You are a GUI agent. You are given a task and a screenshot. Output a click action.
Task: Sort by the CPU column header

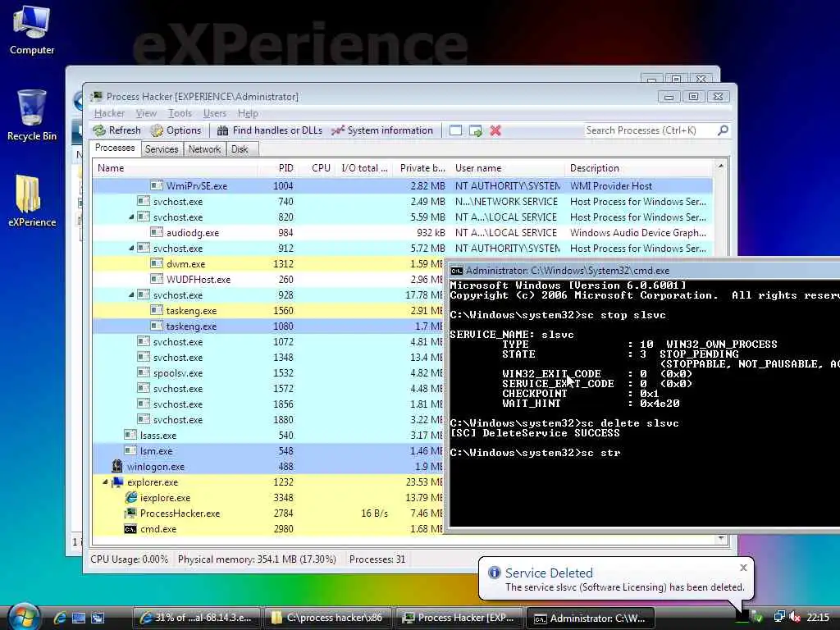coord(318,168)
